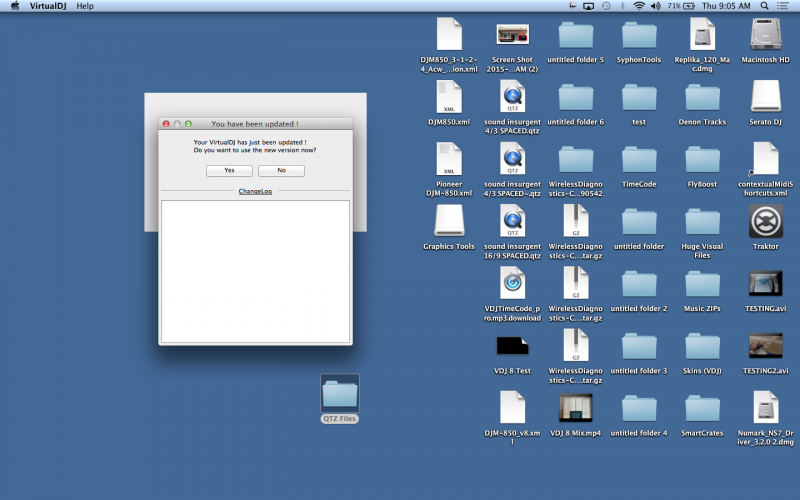Select the Huge Visual Files folder

pyautogui.click(x=702, y=221)
